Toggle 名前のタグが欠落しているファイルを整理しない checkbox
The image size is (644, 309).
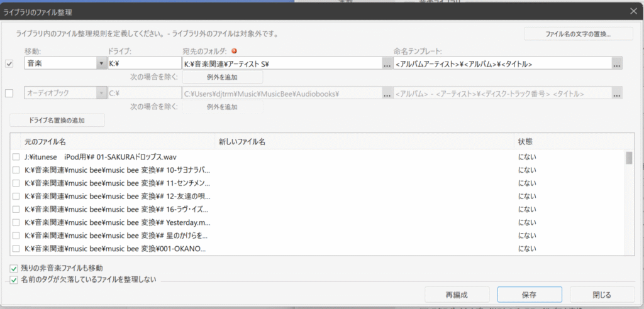(14, 279)
